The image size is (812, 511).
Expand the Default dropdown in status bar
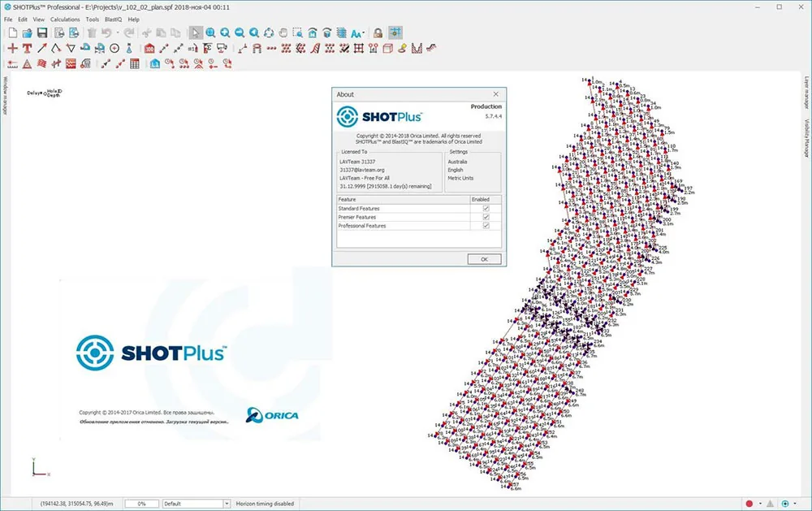tap(227, 504)
